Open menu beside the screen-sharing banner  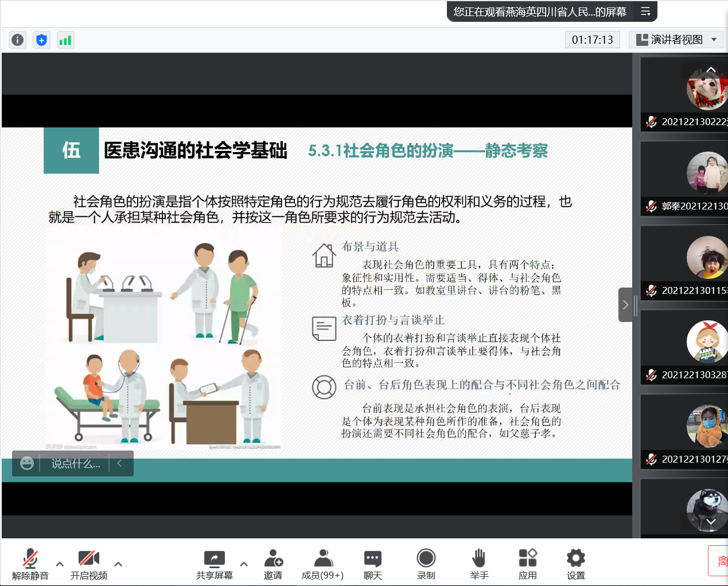click(x=646, y=11)
